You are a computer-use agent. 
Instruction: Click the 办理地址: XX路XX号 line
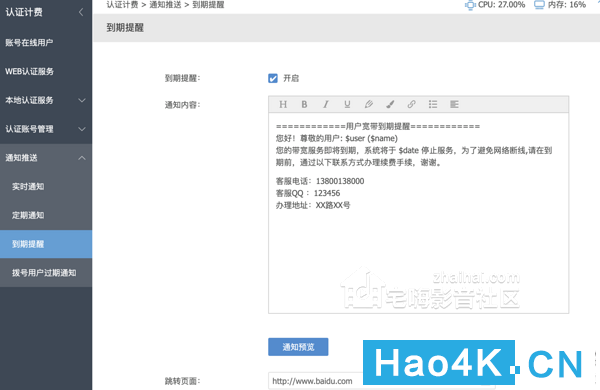coord(313,206)
